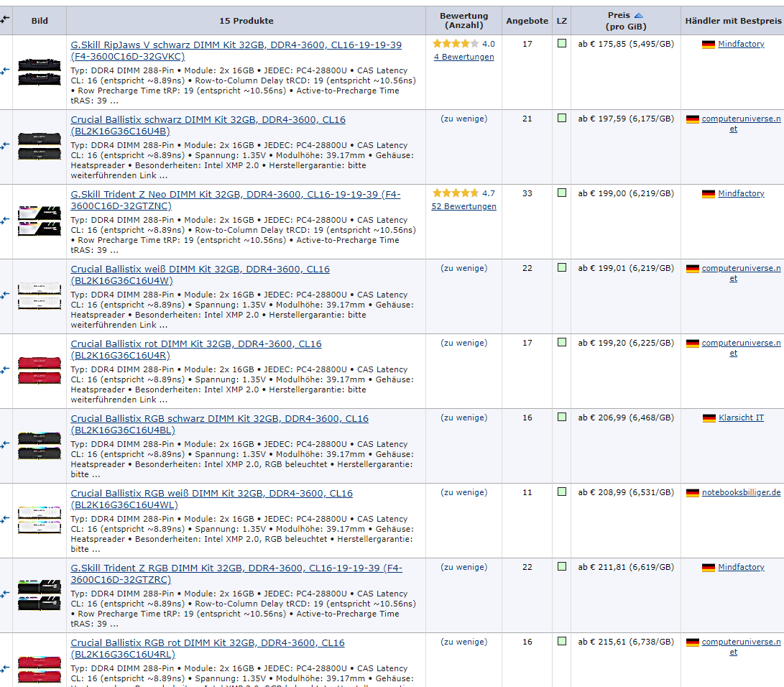Click Crucial Ballistix RGB schwarz thumbnail

pyautogui.click(x=39, y=446)
